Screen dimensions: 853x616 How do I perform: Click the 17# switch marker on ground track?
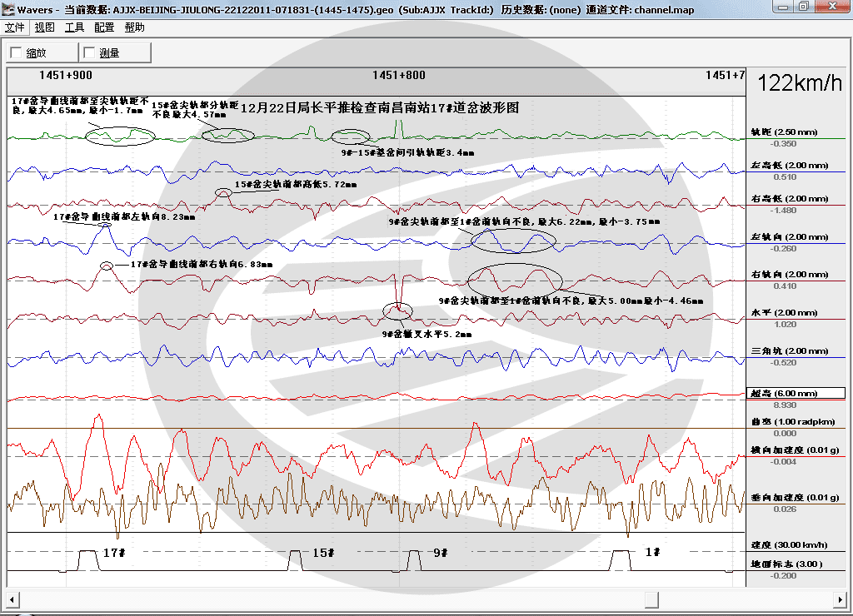point(113,553)
